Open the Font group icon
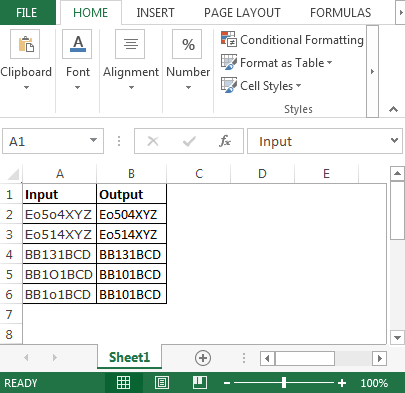 point(77,44)
